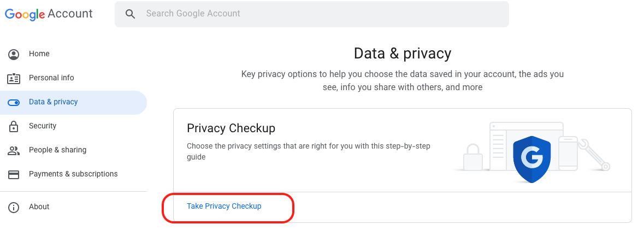Open Payments & subscriptions page
This screenshot has height=242, width=644.
tap(73, 174)
